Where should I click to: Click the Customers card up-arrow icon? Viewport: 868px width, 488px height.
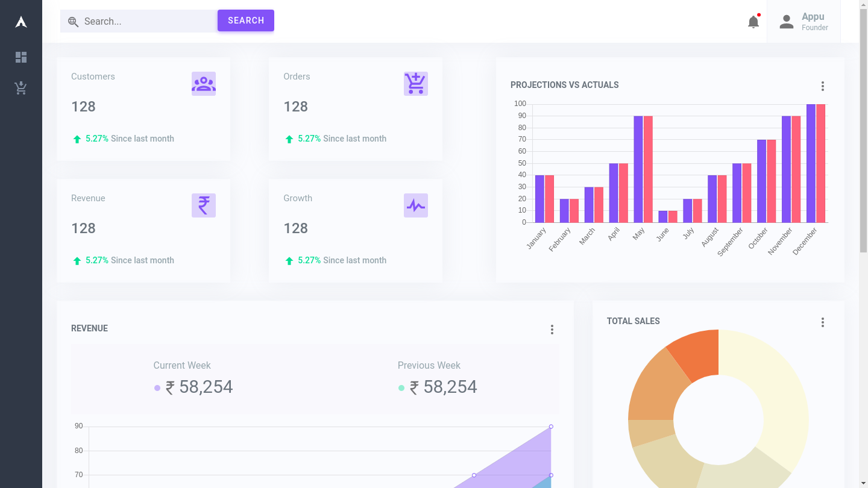click(77, 139)
